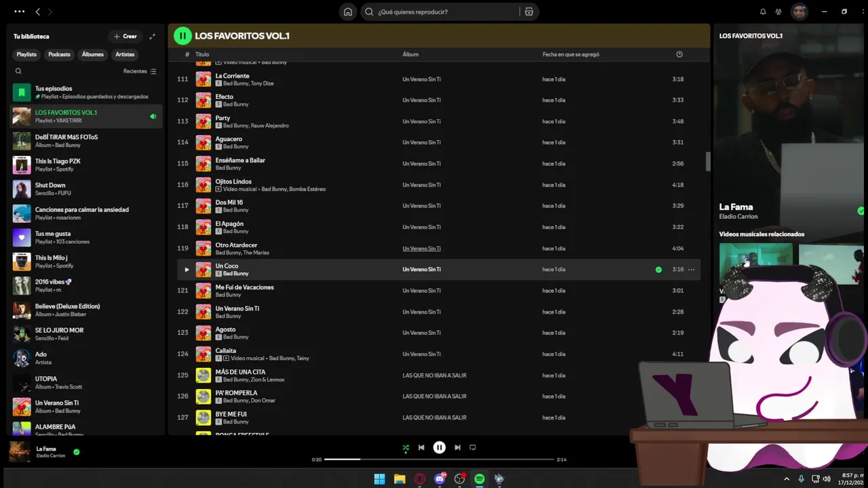Click the track list scrollbar thumb

tap(707, 161)
